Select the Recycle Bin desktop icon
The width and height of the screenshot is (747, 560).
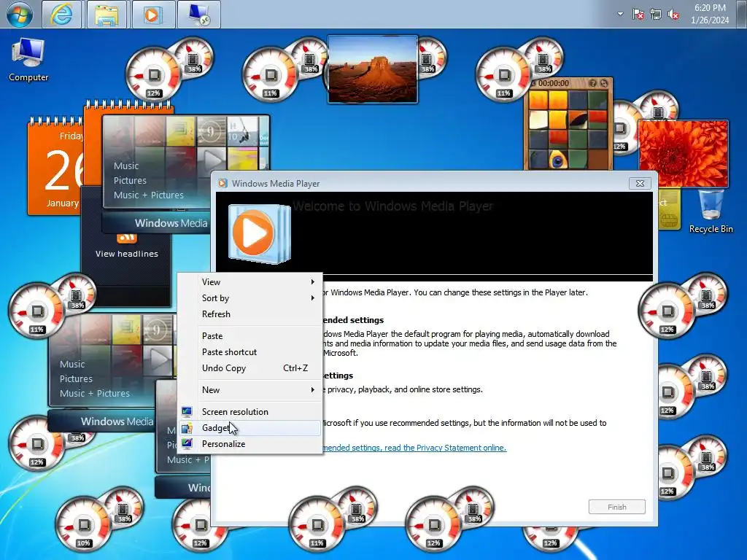point(711,212)
